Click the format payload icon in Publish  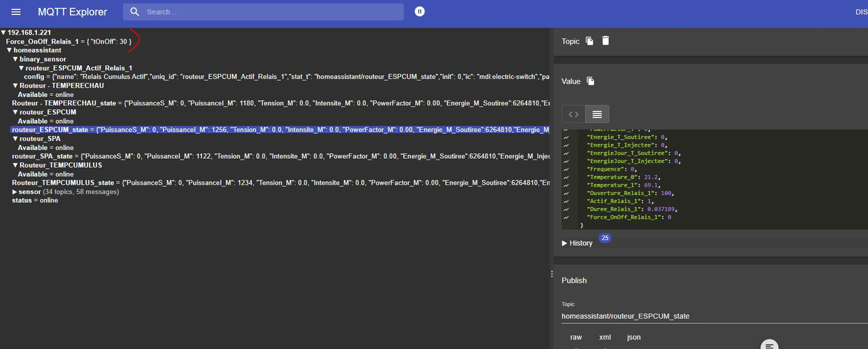(x=768, y=344)
